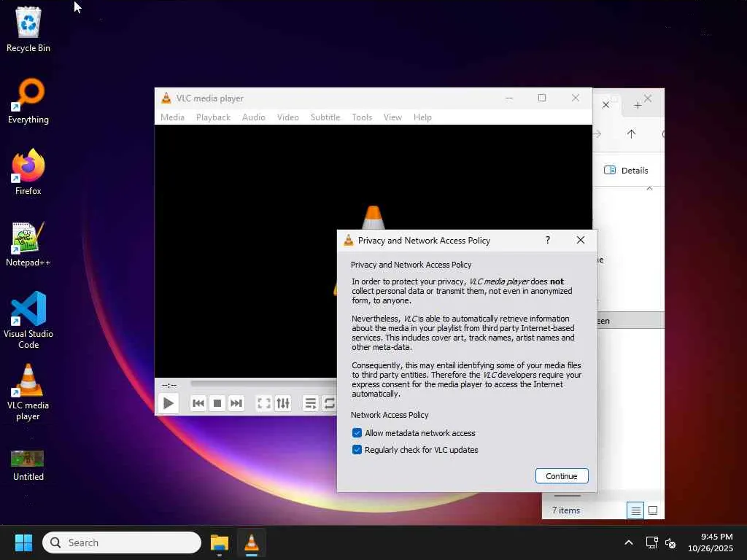747x560 pixels.
Task: Switch Explorer to details list view
Action: pos(635,510)
